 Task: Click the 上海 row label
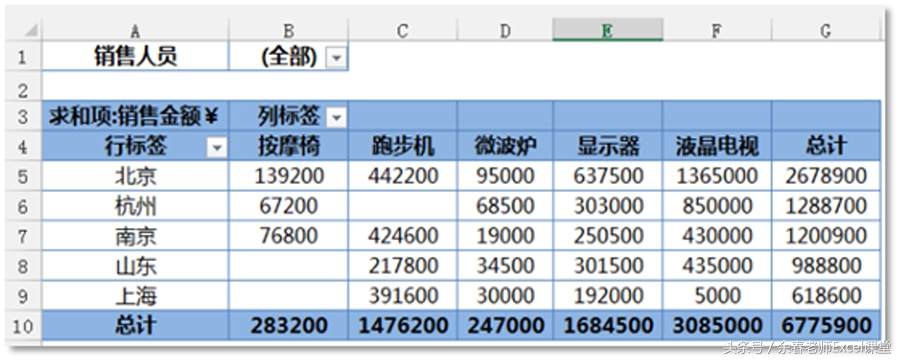click(135, 296)
